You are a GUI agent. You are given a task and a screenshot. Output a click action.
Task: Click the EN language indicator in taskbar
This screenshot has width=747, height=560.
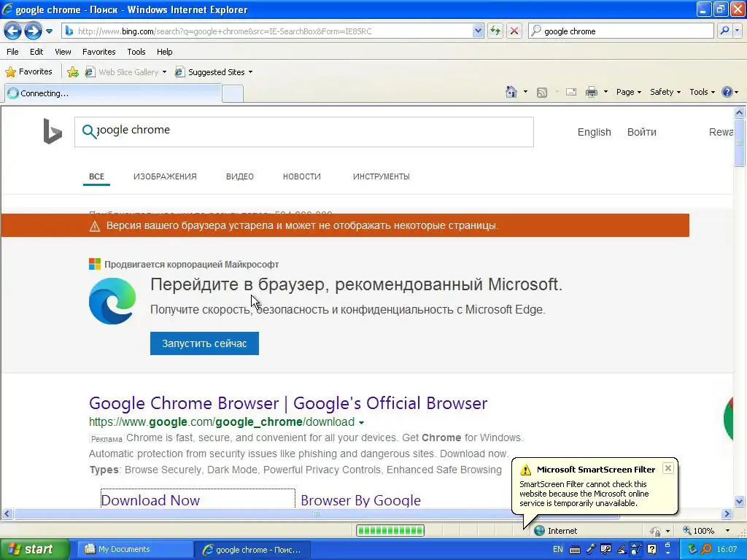coord(558,550)
